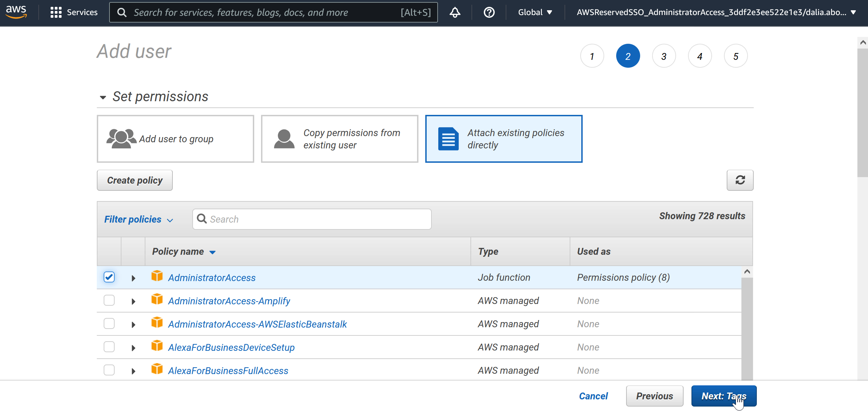The width and height of the screenshot is (868, 411).
Task: Open the notifications bell
Action: tap(455, 12)
